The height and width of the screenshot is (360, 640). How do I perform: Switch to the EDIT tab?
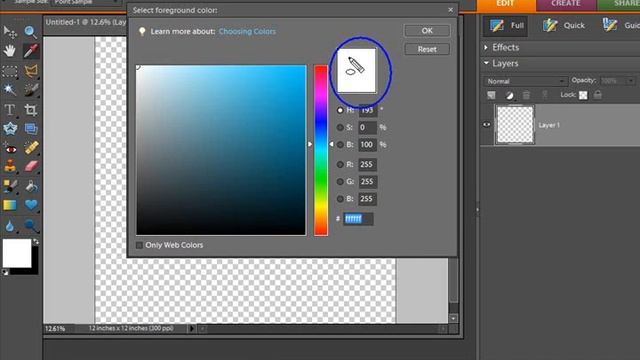point(506,4)
